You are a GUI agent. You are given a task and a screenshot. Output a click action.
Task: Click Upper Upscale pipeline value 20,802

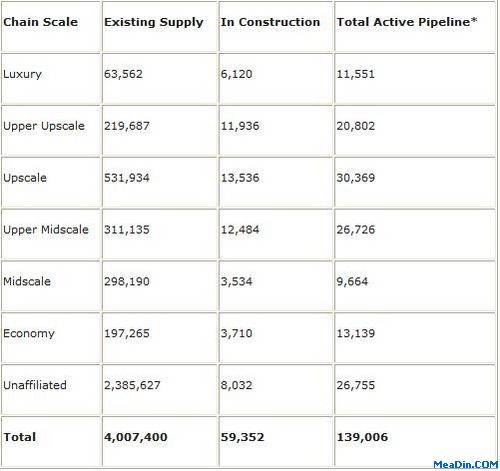[356, 126]
